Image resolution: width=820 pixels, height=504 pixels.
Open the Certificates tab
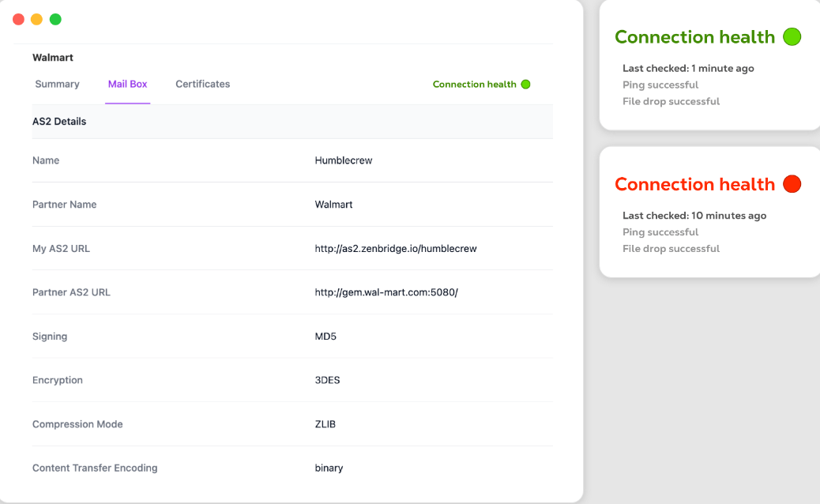coord(202,84)
